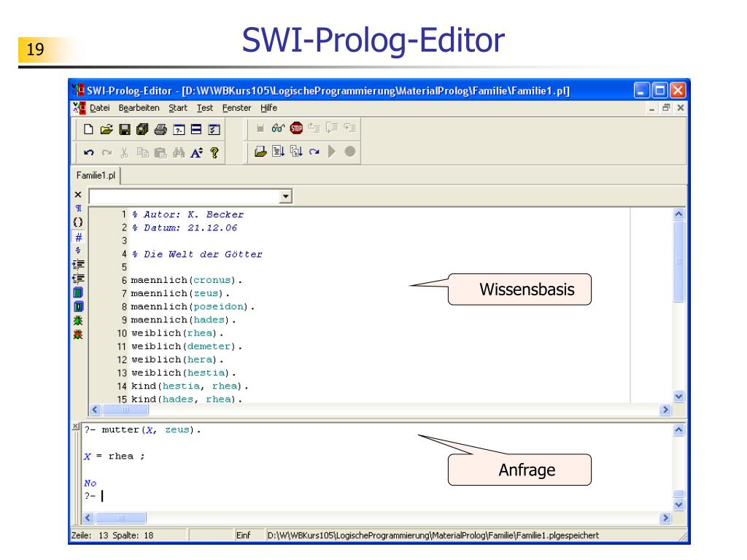Print the document using the printer icon
Viewport: 747px width, 560px height.
pyautogui.click(x=160, y=129)
